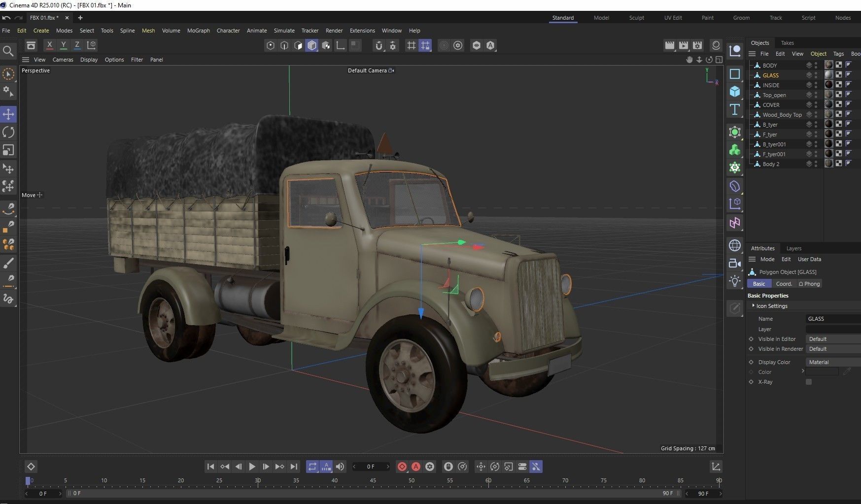Select the Move tool in left toolbar
861x504 pixels.
8,114
